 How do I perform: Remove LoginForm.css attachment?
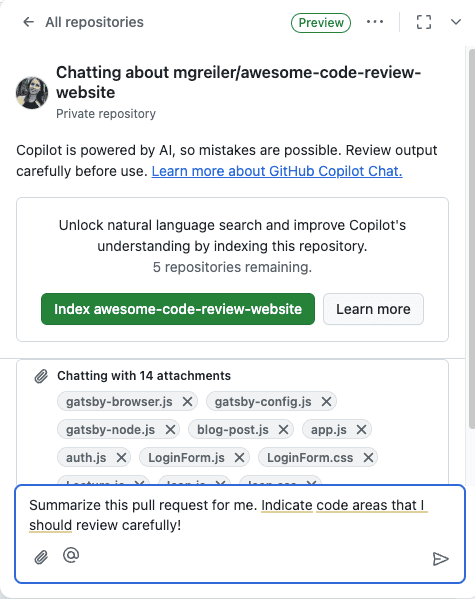(x=368, y=458)
